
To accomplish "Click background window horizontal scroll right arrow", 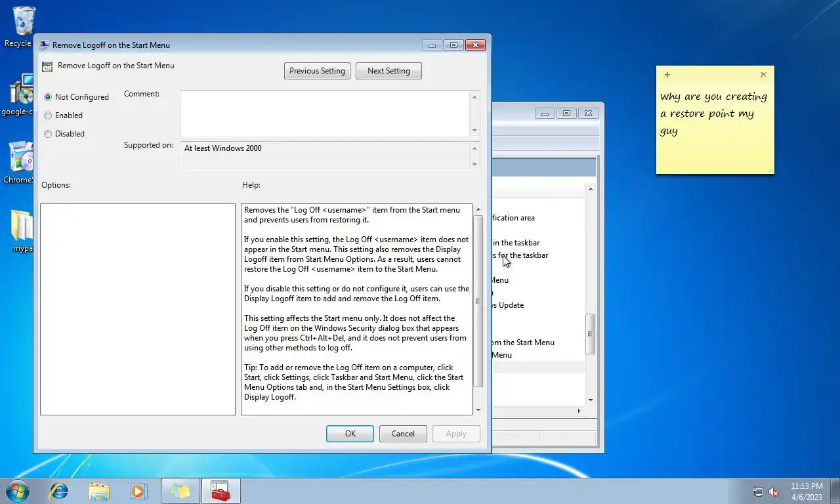I will click(x=579, y=411).
